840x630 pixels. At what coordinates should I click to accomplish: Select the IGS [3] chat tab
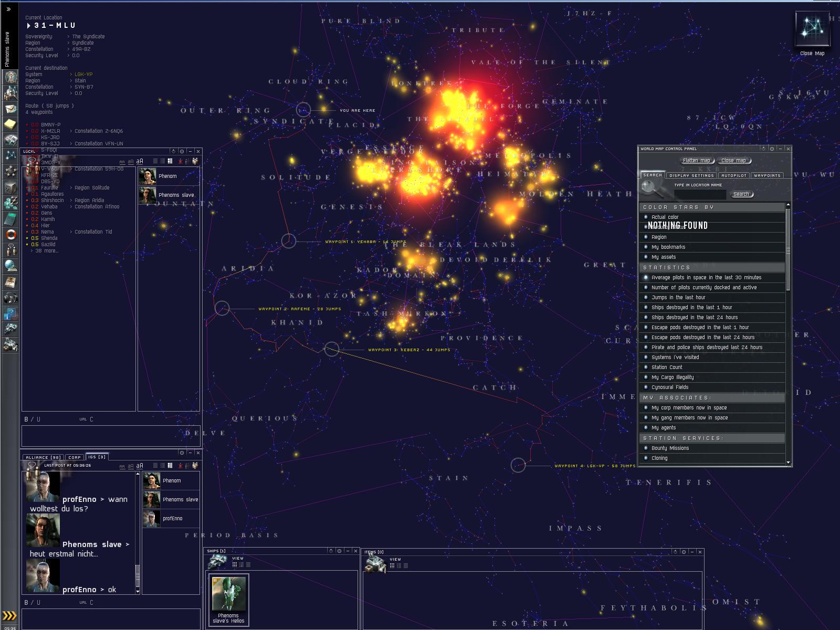coord(97,457)
